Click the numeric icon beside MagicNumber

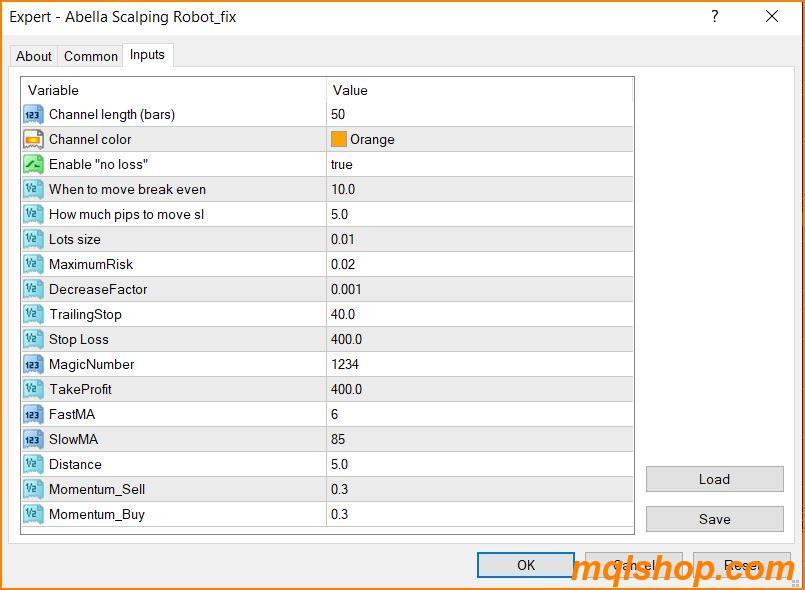tap(33, 364)
